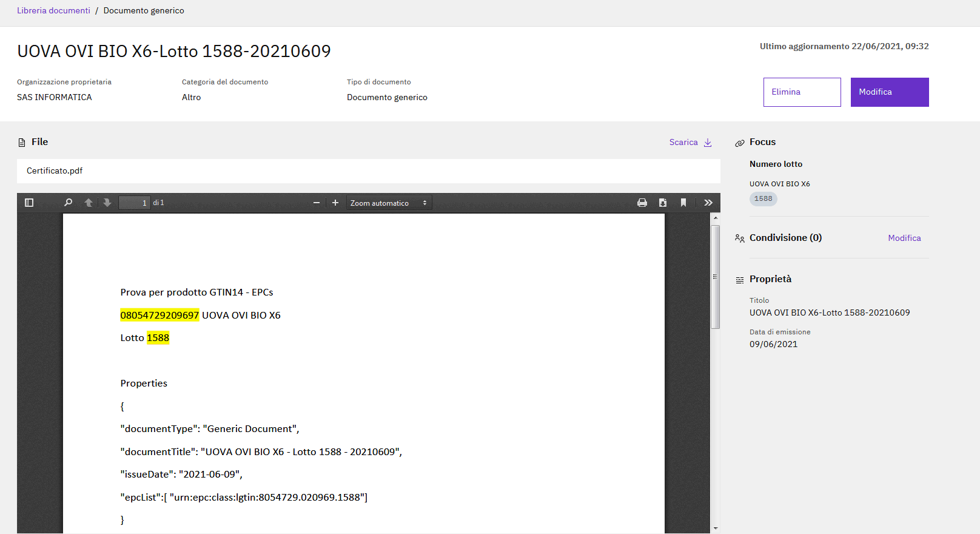Click the Proprietà list icon
Viewport: 980px width, 534px height.
click(740, 280)
